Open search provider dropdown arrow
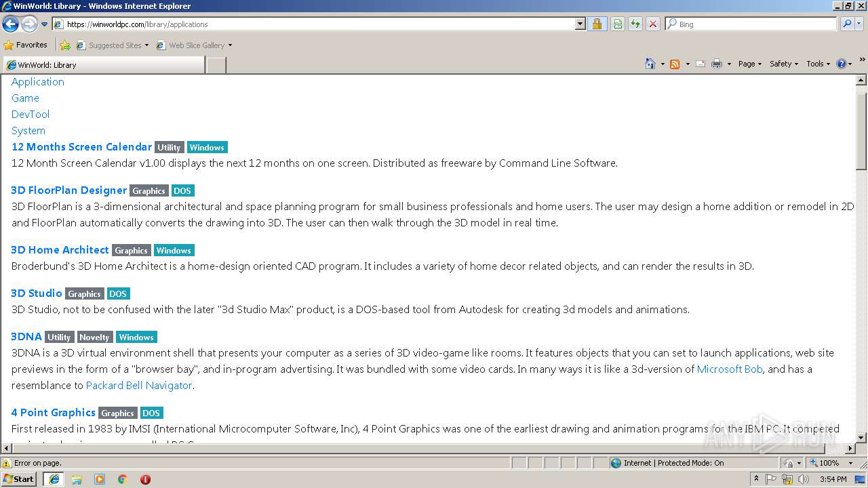Screen dimensions: 868x488 (x=860, y=24)
